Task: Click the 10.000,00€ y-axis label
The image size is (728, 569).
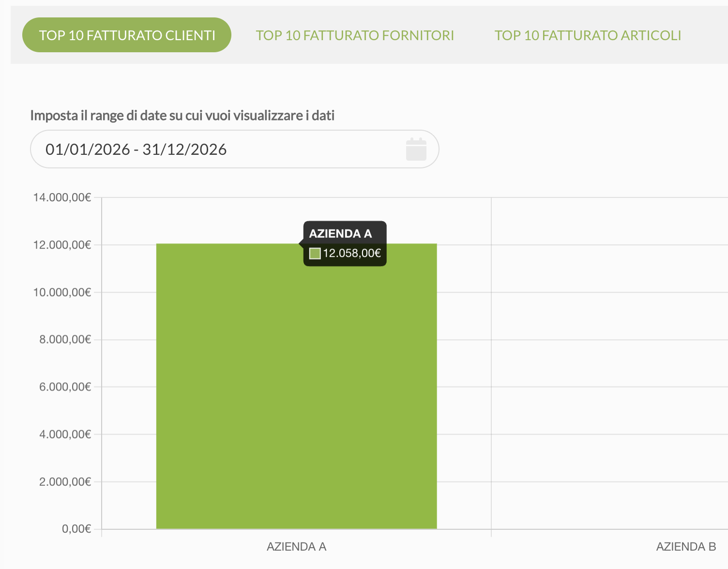Action: [x=62, y=292]
